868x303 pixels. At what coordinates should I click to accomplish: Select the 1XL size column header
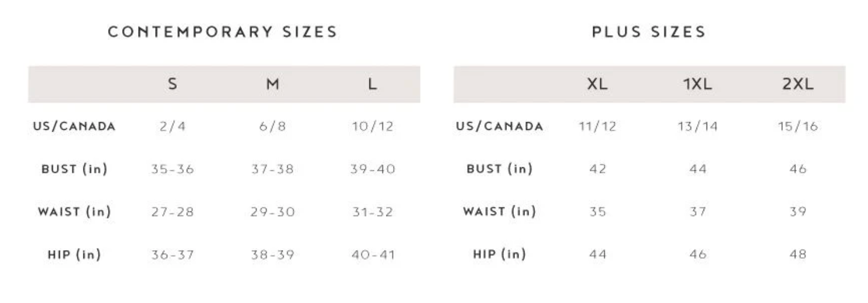[697, 84]
